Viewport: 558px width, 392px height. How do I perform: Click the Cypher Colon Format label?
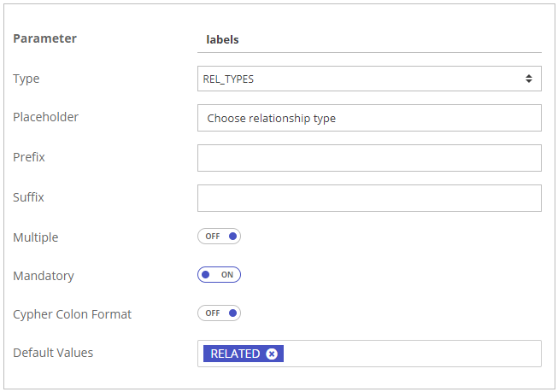(x=73, y=314)
